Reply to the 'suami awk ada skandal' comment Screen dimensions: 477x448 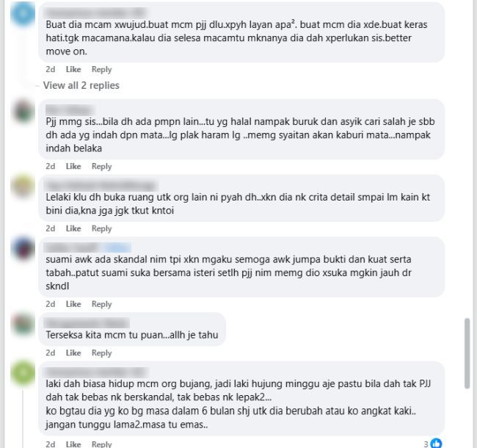click(x=101, y=304)
